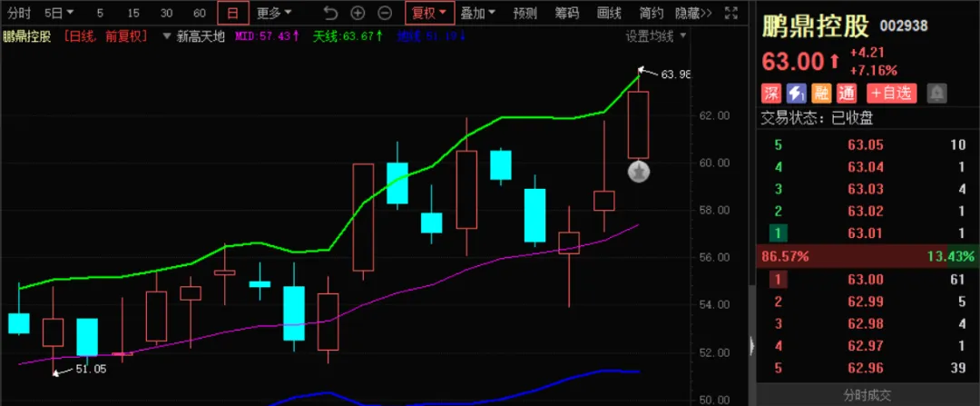Viewport: 980px width, 406px height.
Task: Select the sell 5 price 63.05
Action: (x=866, y=145)
